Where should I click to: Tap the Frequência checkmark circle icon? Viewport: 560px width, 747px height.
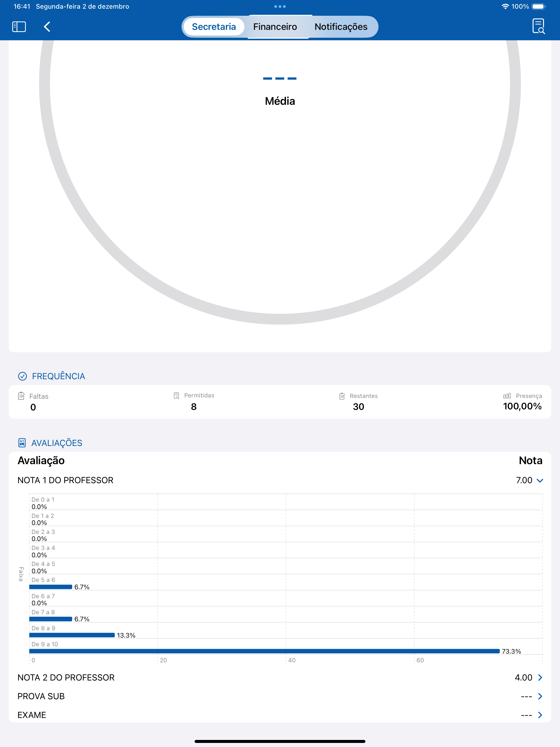click(x=22, y=376)
